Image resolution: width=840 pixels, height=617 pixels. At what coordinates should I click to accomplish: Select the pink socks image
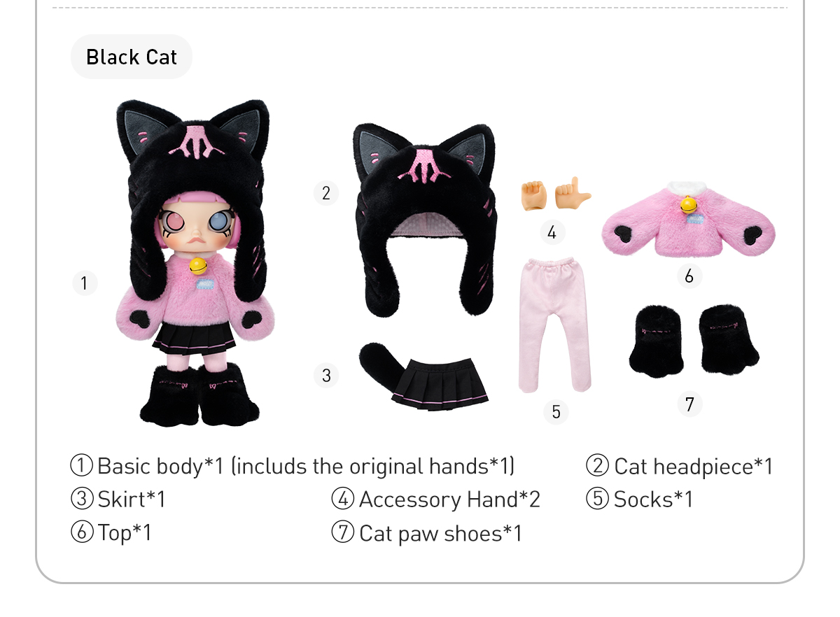coord(554,325)
